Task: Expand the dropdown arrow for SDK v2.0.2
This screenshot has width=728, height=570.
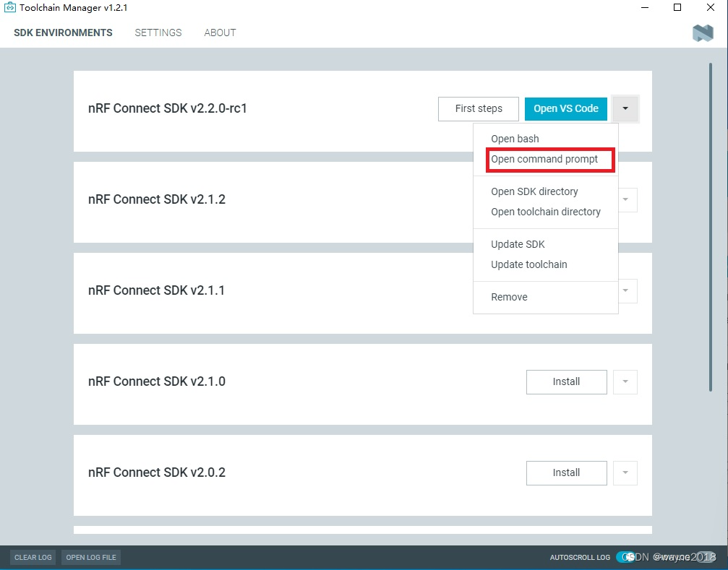Action: click(625, 472)
